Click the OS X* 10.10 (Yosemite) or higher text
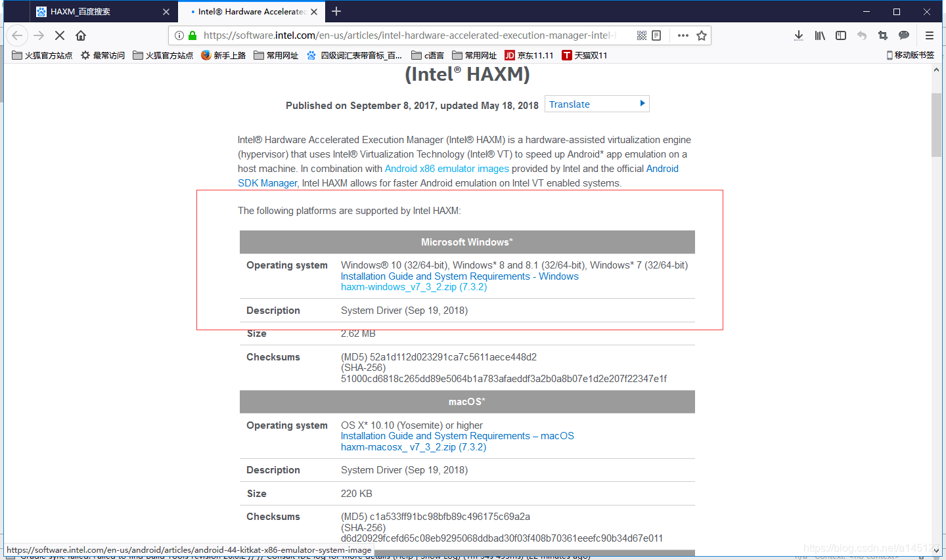Viewport: 946px width, 560px height. (x=412, y=425)
